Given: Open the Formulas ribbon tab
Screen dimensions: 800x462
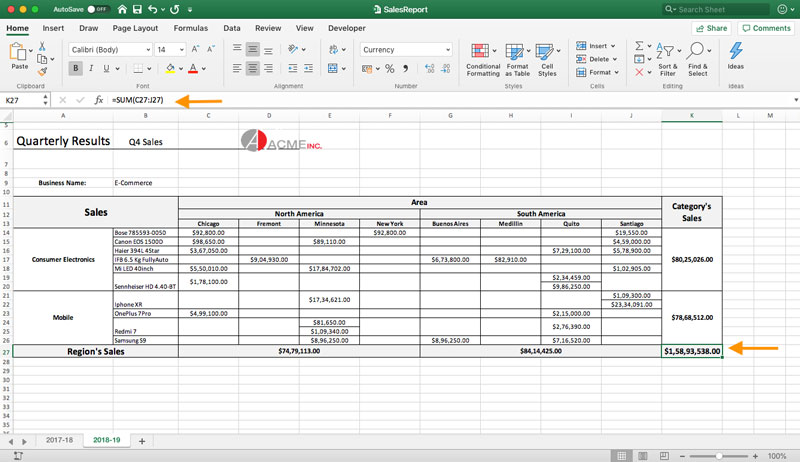Looking at the screenshot, I should click(191, 28).
